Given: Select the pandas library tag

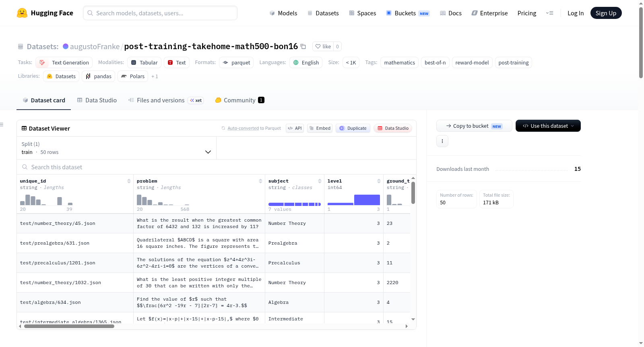Looking at the screenshot, I should point(99,76).
